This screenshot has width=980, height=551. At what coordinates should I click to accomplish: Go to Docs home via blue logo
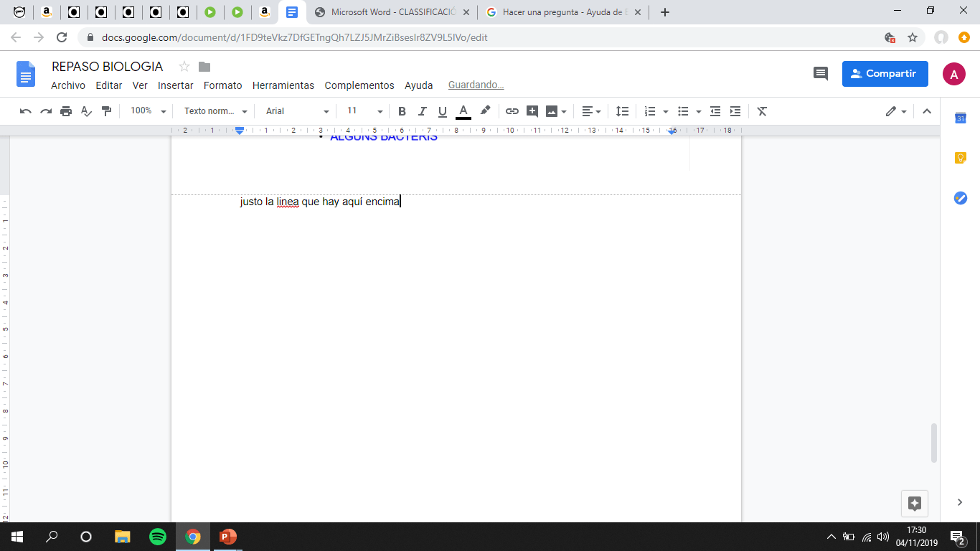pyautogui.click(x=26, y=74)
